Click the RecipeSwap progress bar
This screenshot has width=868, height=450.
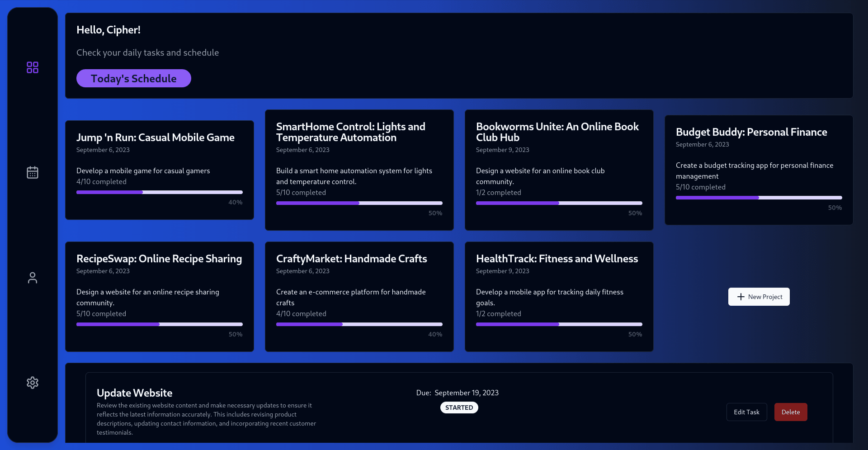[x=160, y=324]
